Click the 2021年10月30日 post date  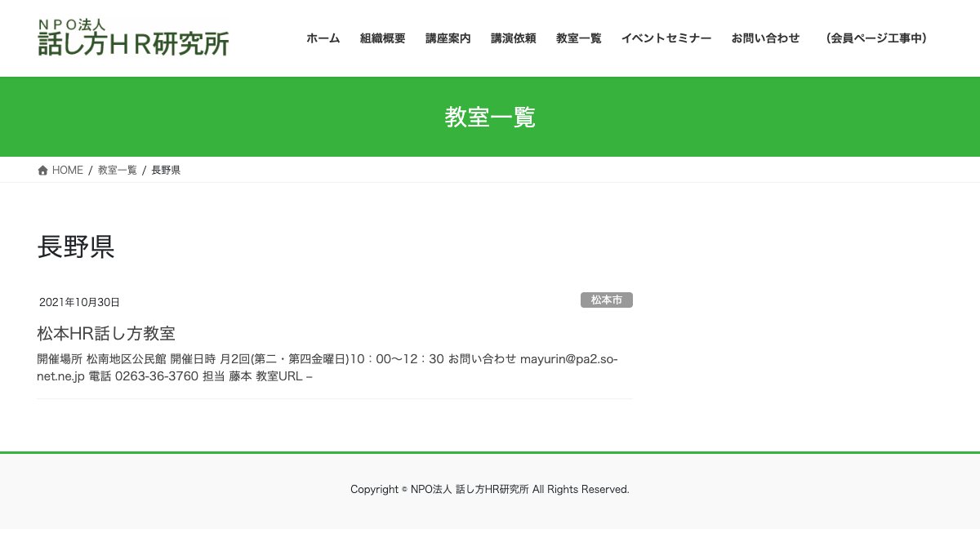(79, 302)
